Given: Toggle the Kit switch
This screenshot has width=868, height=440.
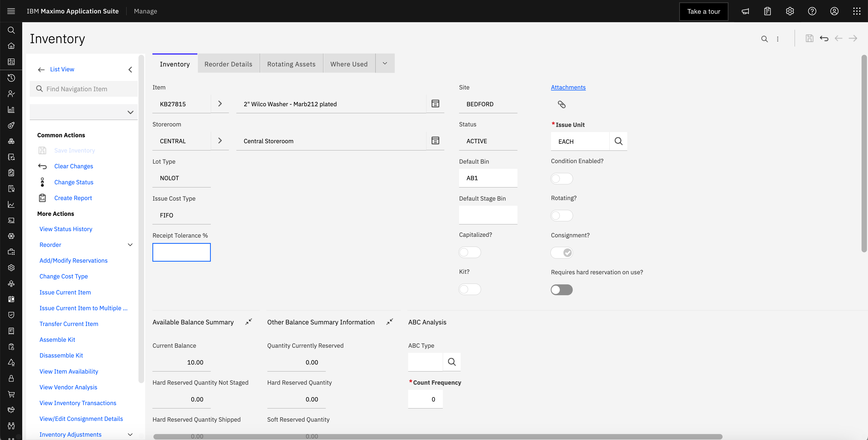Looking at the screenshot, I should point(470,289).
